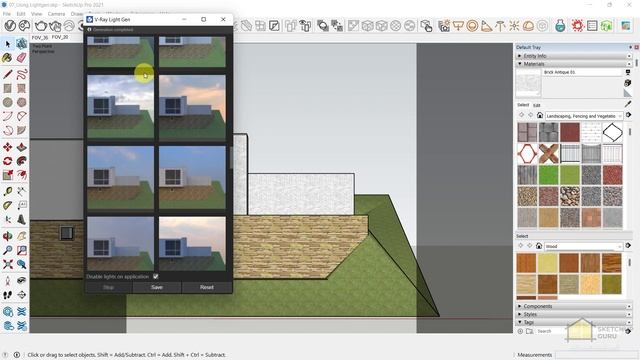This screenshot has width=640, height=360.
Task: Select the Freehand tool
Action: (x=22, y=74)
